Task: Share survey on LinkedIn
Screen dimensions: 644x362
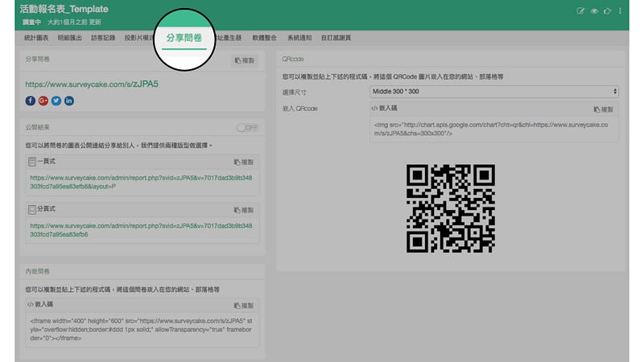Action: point(69,101)
